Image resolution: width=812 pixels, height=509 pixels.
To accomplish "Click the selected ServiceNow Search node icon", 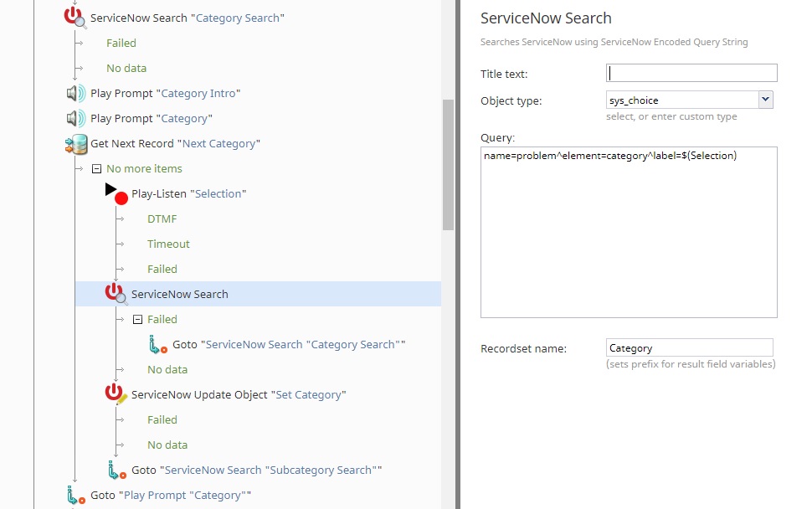I will [116, 294].
